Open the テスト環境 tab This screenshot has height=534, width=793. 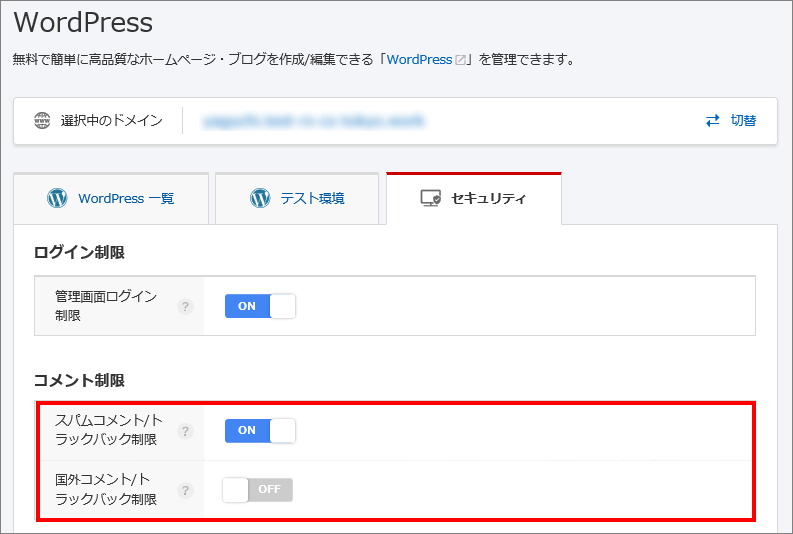point(297,198)
